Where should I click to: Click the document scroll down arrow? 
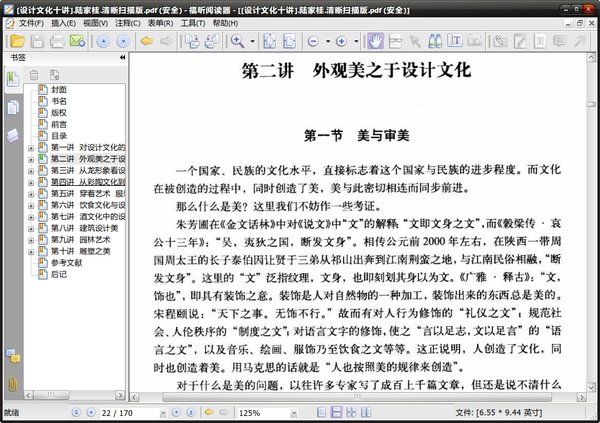pyautogui.click(x=591, y=387)
